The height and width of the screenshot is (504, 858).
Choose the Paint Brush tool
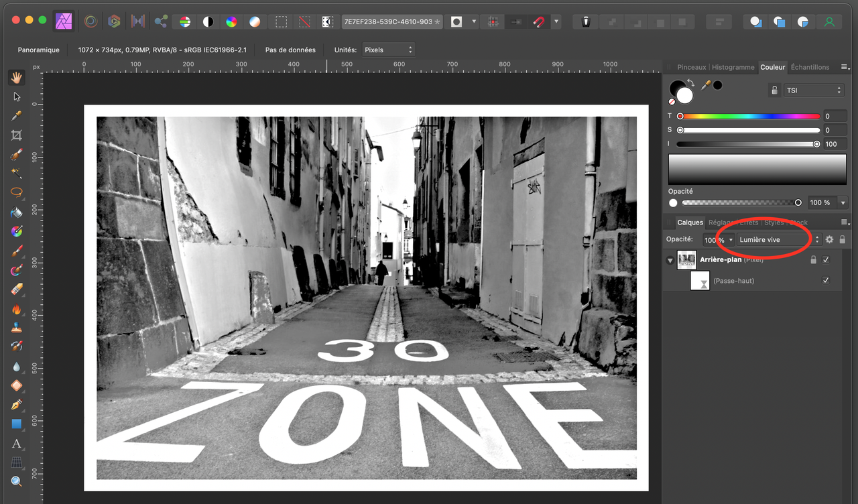(17, 251)
